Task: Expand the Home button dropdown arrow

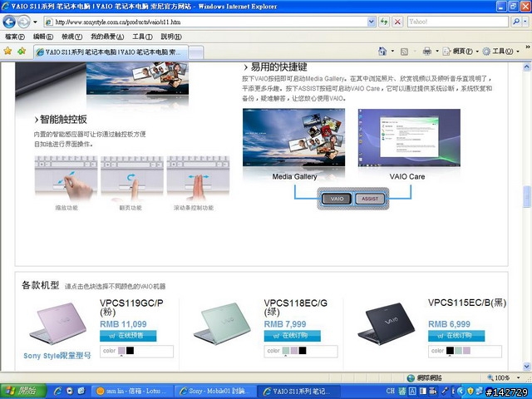Action: coord(392,52)
